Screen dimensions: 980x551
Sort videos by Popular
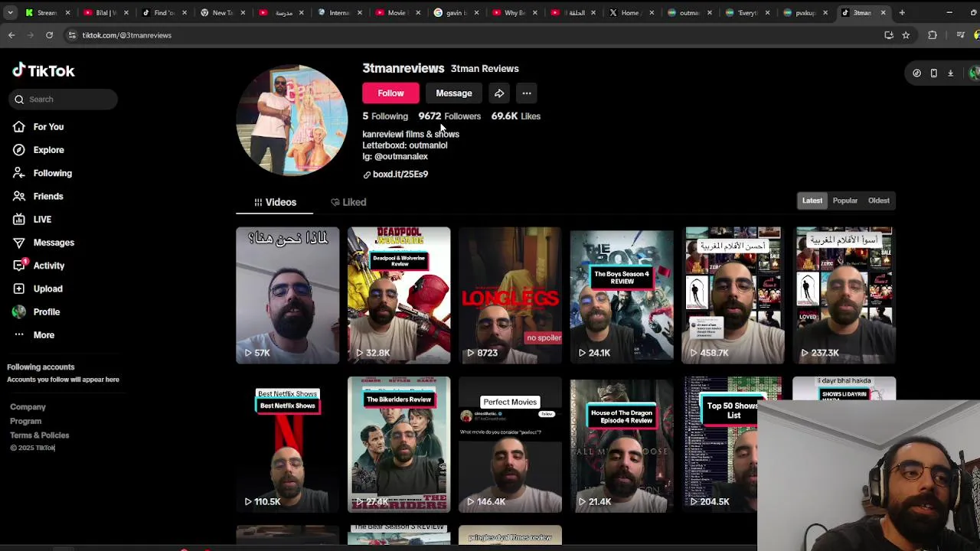click(x=845, y=201)
